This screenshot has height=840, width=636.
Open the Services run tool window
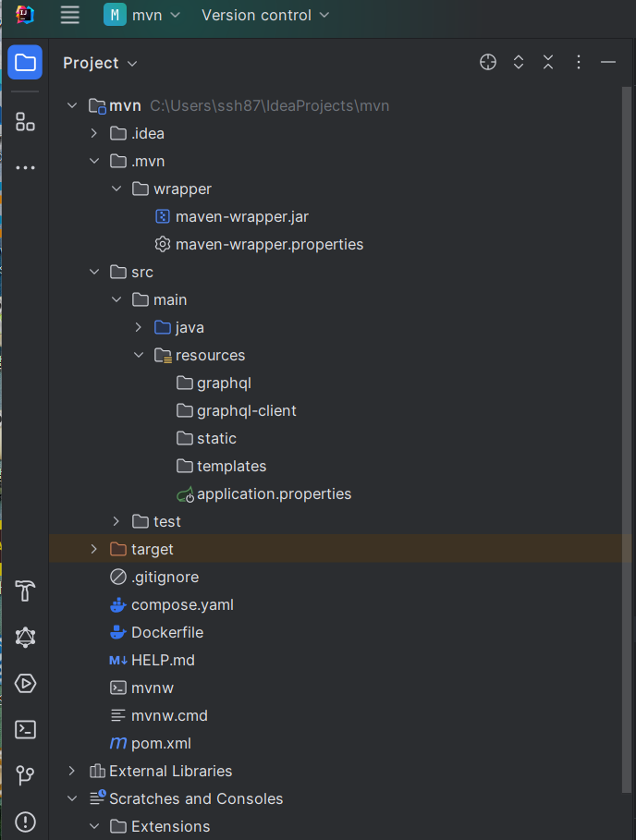(x=25, y=684)
